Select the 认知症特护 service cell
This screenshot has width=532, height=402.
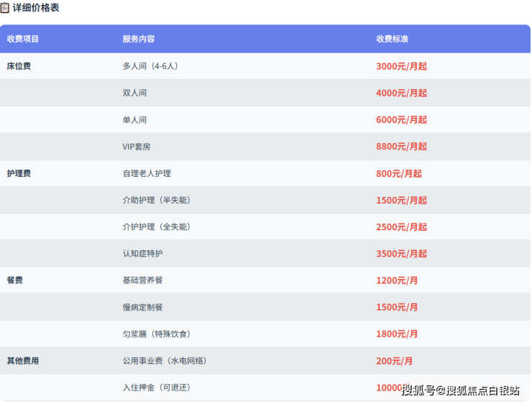click(x=142, y=254)
